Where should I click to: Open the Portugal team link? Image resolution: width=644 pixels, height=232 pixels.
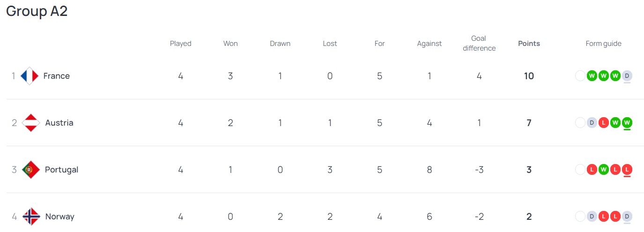[x=61, y=170]
